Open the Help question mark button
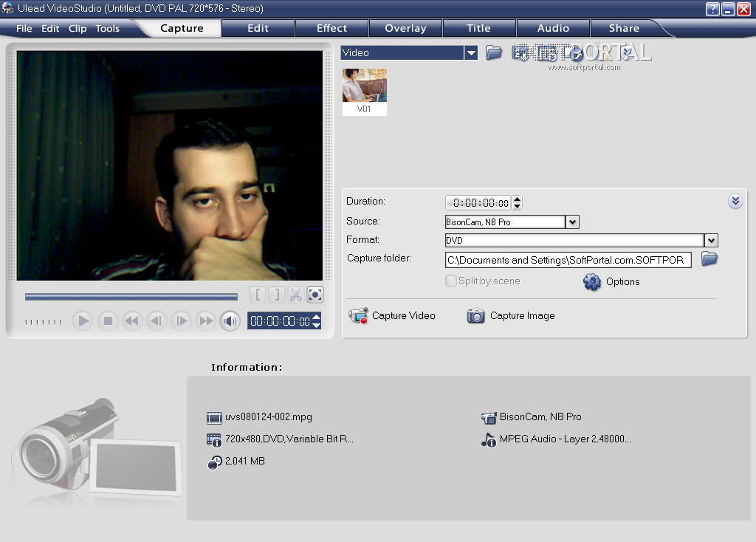The width and height of the screenshot is (756, 542). (712, 9)
